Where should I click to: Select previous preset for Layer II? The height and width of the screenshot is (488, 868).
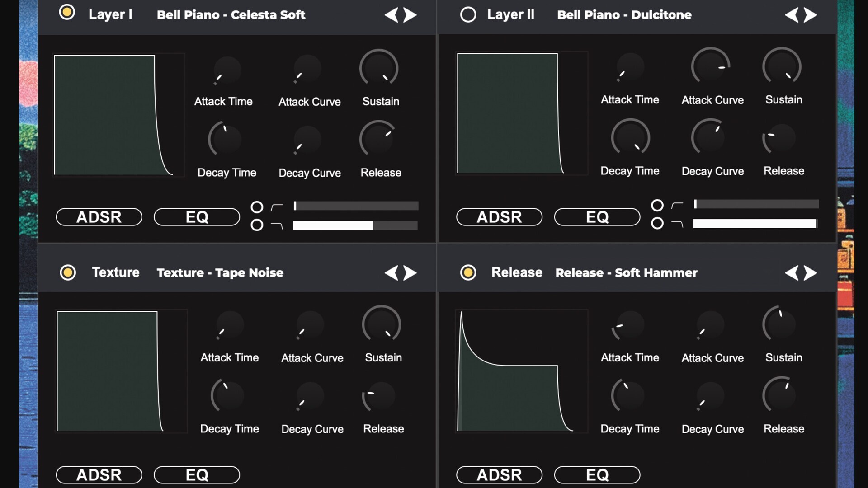tap(792, 15)
